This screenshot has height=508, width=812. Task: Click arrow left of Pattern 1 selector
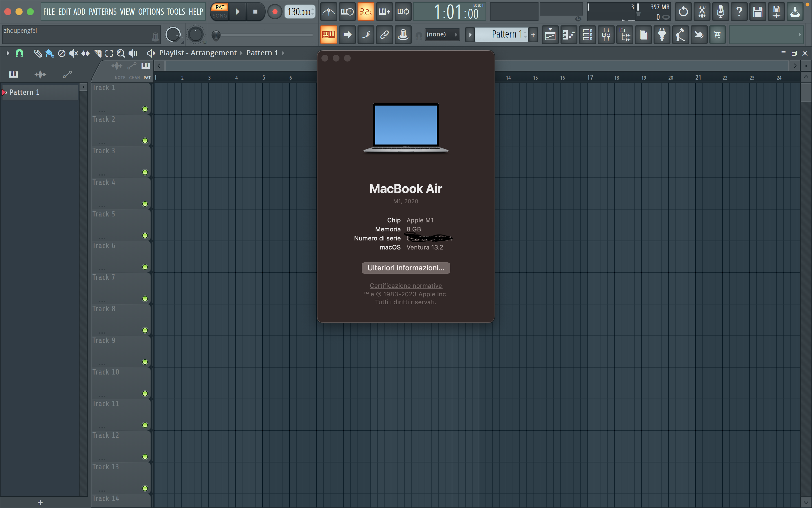pyautogui.click(x=470, y=35)
